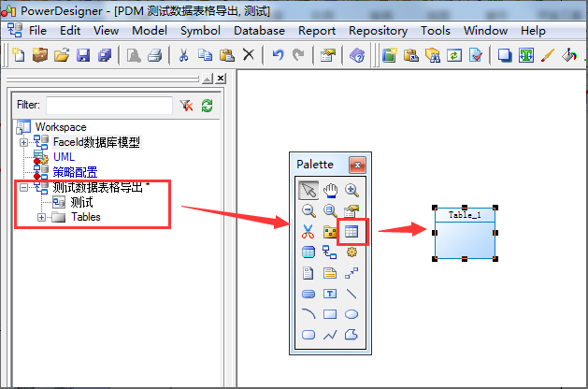Select the Pointer tool in Palette
This screenshot has height=389, width=588.
(x=308, y=190)
